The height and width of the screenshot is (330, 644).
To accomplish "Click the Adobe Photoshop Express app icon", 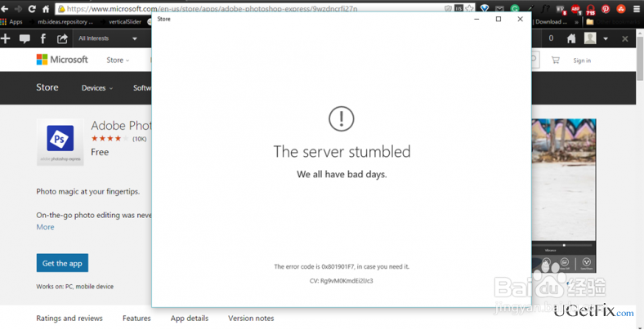I will point(60,142).
